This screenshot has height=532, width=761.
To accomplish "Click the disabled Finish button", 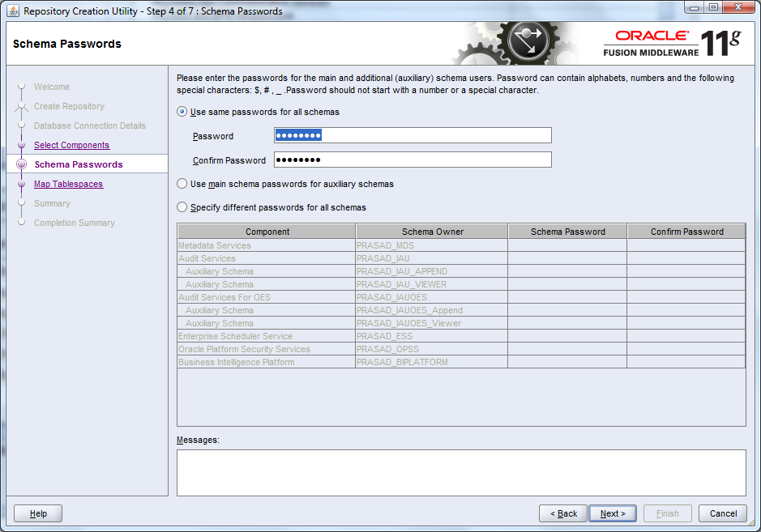I will pos(667,513).
